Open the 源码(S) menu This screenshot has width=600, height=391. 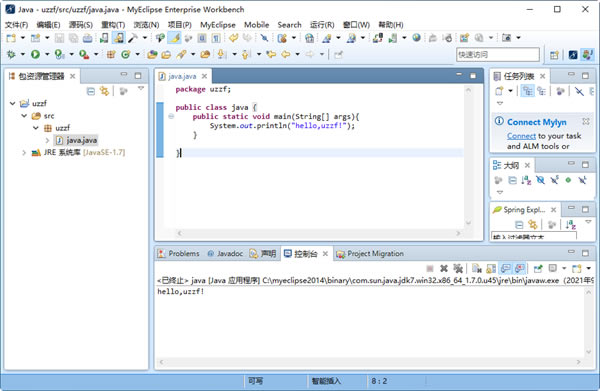pos(81,25)
